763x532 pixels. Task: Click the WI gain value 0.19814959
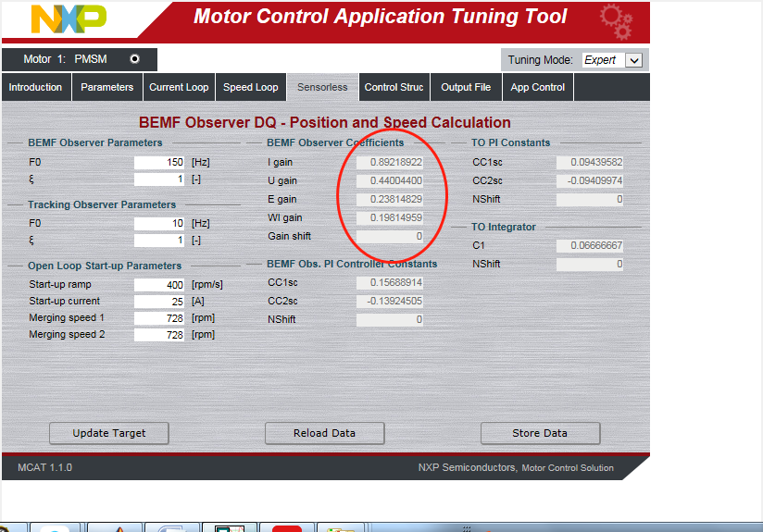(x=390, y=217)
